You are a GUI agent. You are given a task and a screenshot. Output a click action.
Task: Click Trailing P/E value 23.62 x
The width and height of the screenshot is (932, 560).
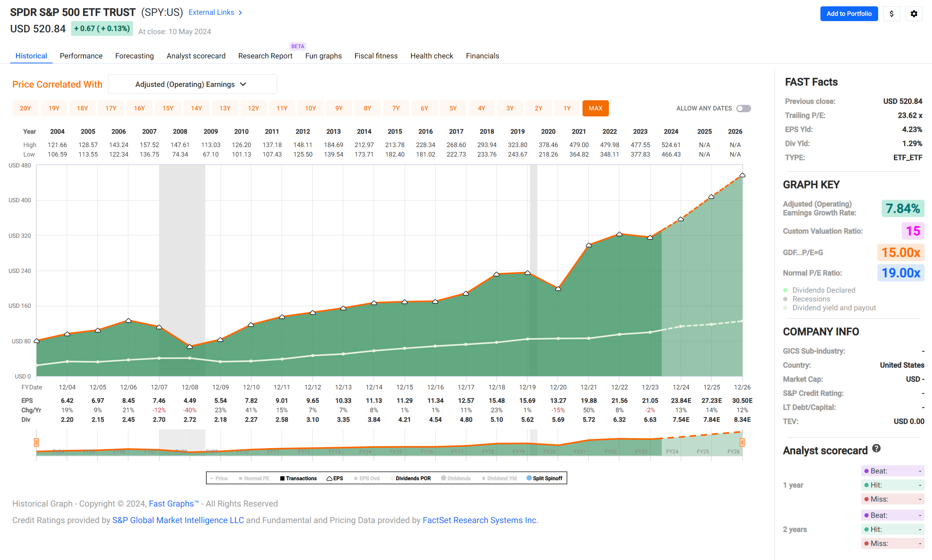click(x=910, y=115)
